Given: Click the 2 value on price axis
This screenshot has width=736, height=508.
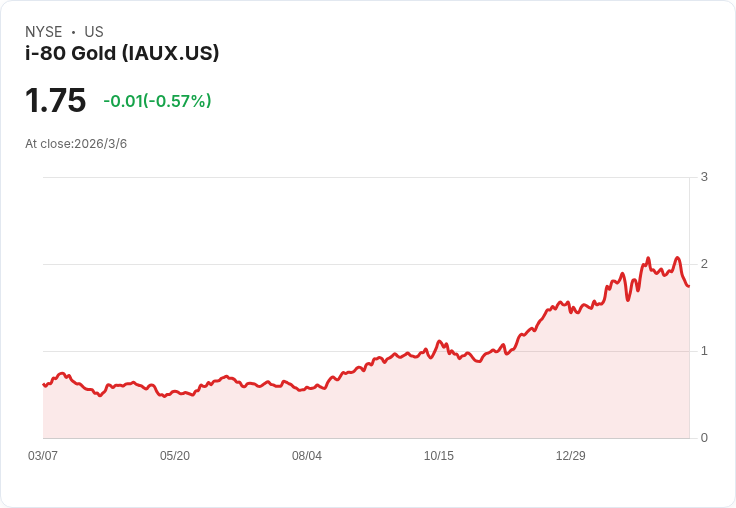Looking at the screenshot, I should pyautogui.click(x=704, y=264).
